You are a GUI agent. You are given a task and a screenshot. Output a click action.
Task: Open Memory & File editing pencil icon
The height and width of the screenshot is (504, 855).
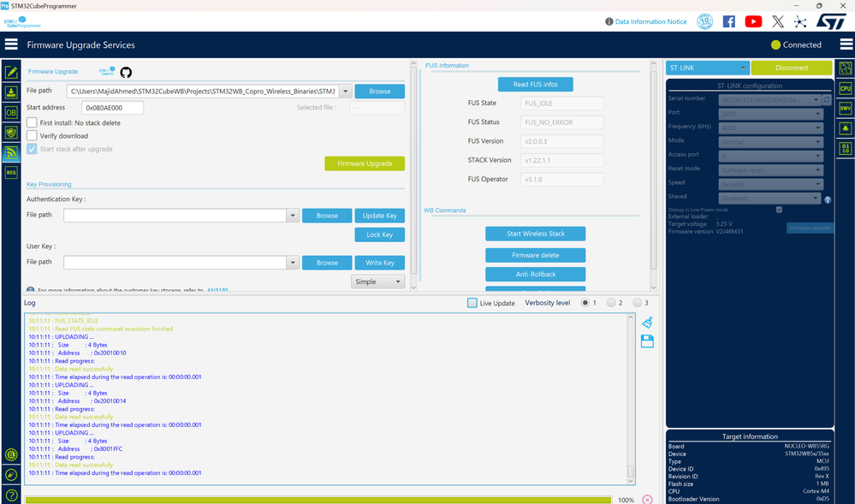tap(11, 72)
